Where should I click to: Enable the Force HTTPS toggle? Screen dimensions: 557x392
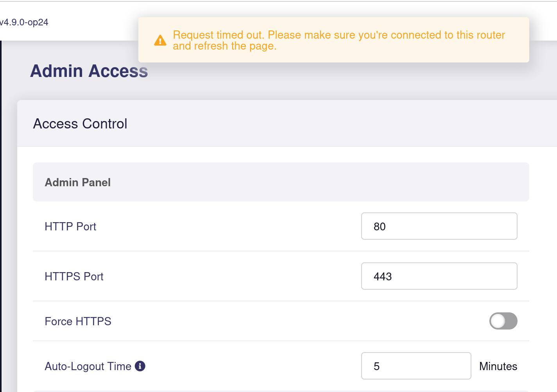tap(503, 321)
